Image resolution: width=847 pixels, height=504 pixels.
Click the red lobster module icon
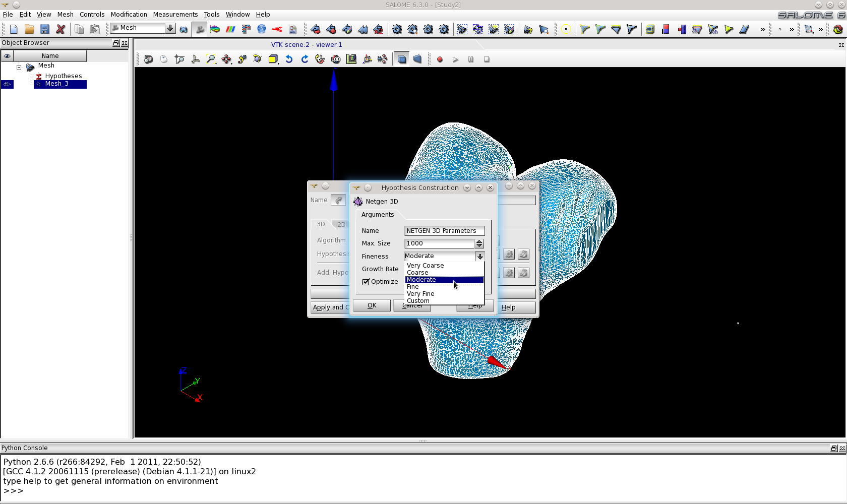277,29
